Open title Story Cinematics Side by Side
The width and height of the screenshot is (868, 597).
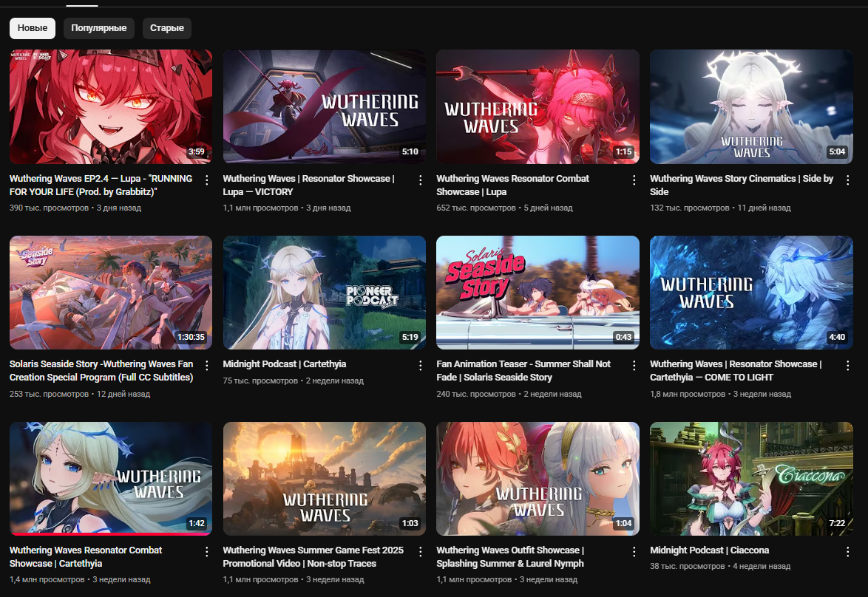coord(742,185)
